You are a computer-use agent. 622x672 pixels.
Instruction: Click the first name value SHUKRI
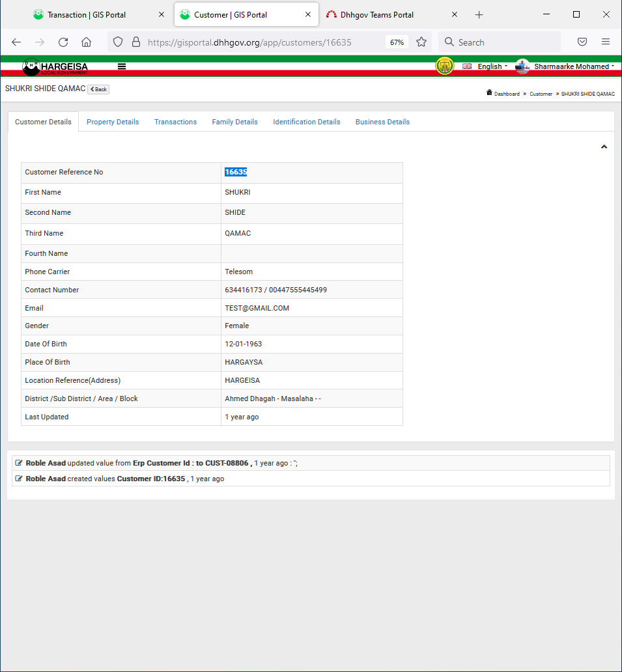pos(238,193)
